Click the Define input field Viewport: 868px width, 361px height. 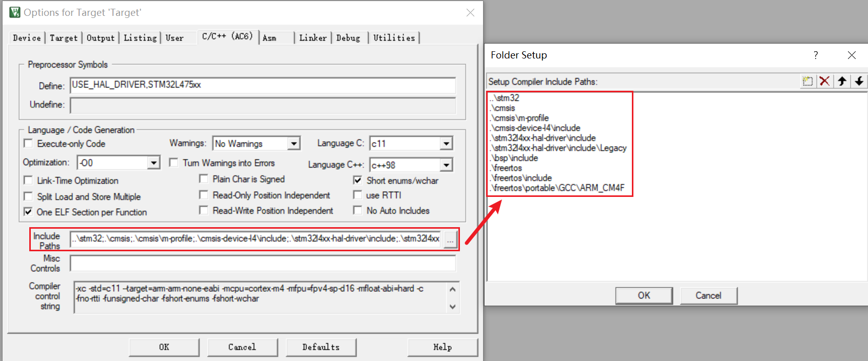(263, 85)
